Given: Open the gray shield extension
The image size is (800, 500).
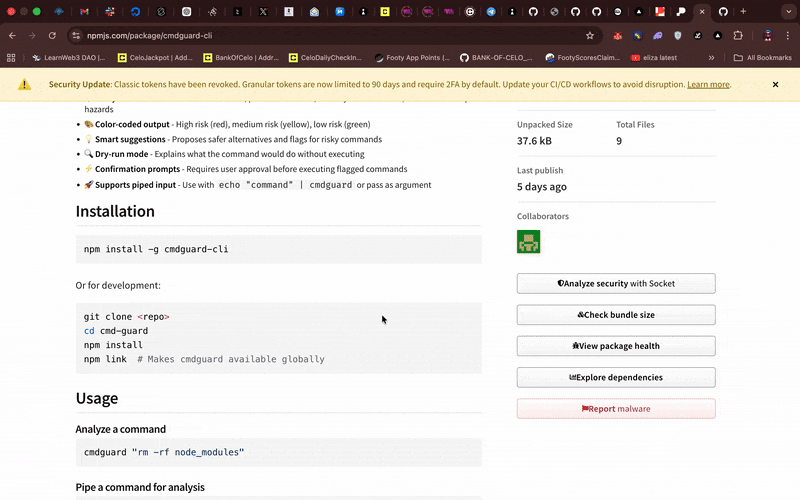Looking at the screenshot, I should point(678,35).
